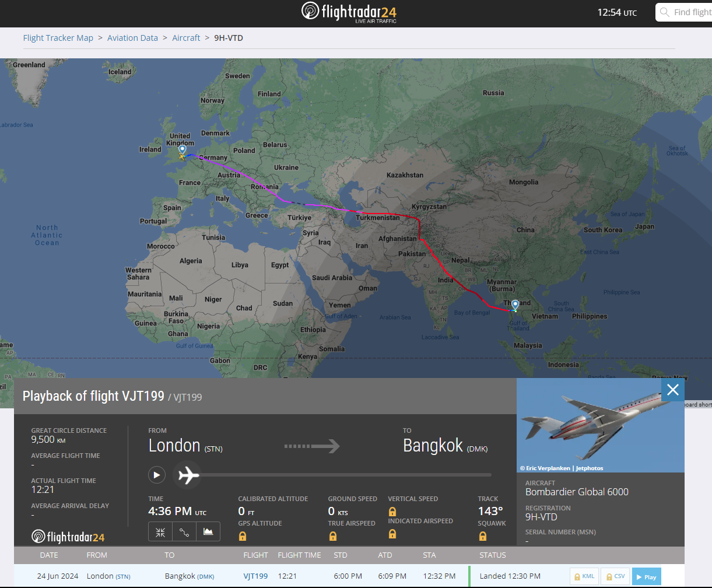Screen dimensions: 712x588
Task: Click the 4:36 PM UTC time readout
Action: click(x=177, y=512)
